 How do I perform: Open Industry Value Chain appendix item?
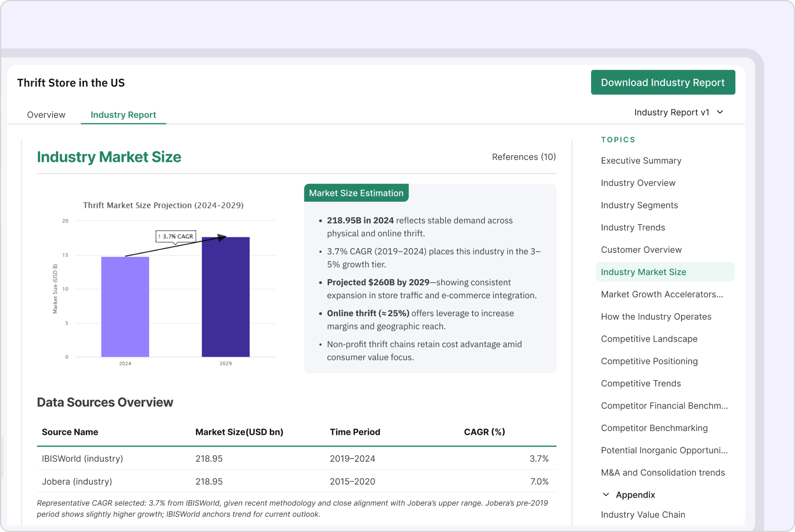pos(643,515)
